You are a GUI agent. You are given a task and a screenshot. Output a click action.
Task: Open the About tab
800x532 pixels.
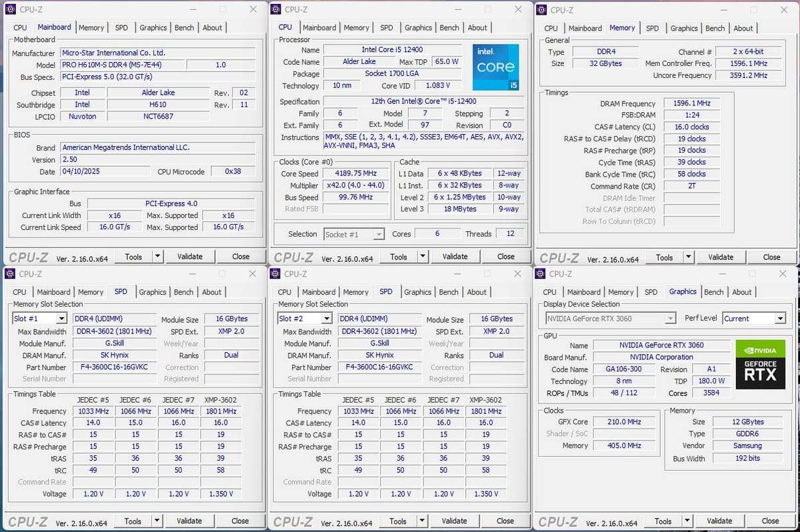213,27
